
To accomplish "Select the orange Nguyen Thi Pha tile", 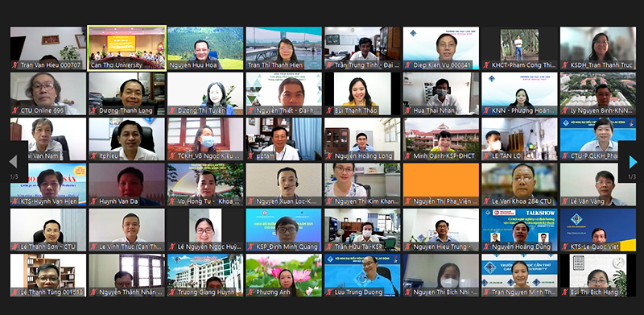I will (440, 184).
